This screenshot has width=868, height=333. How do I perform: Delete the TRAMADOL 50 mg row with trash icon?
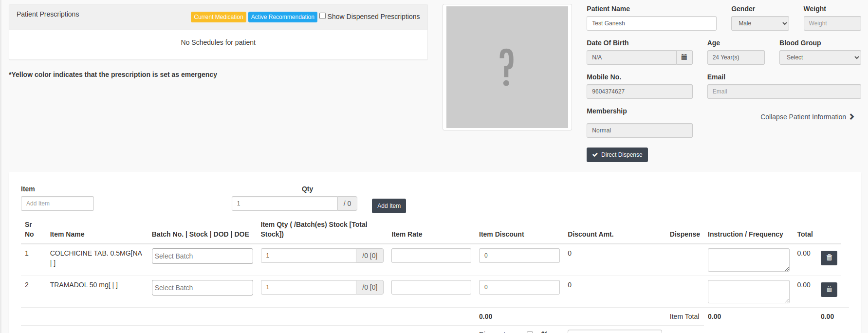[x=829, y=290]
